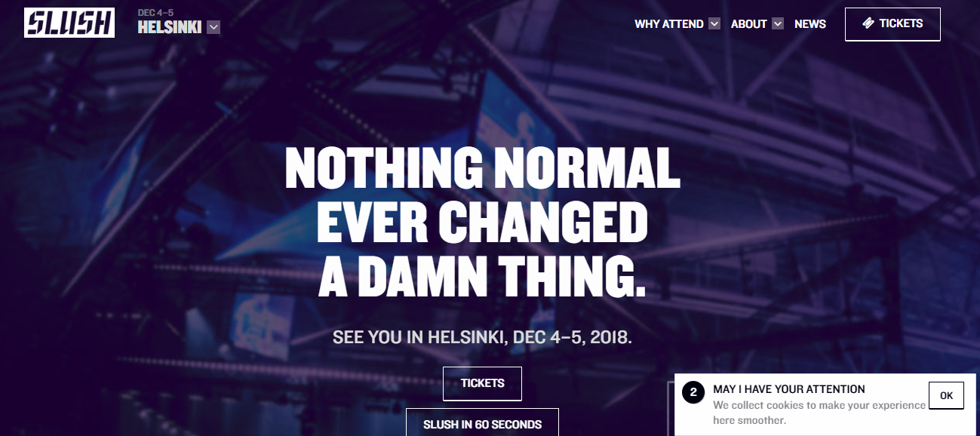
Task: Open the ABOUT menu
Action: (x=748, y=24)
